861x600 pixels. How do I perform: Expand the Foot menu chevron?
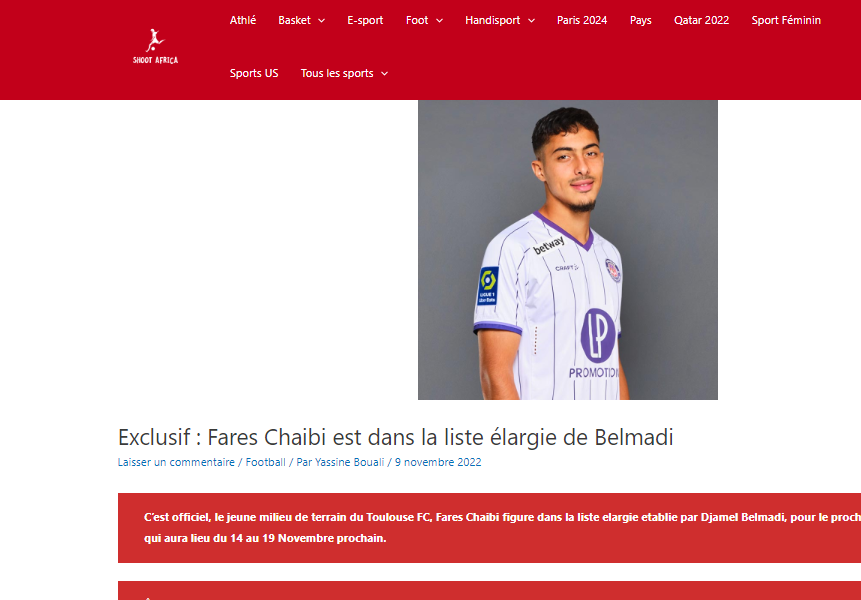tap(439, 21)
